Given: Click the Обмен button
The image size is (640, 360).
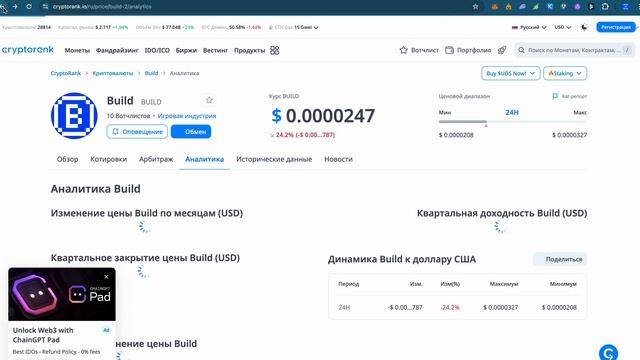Looking at the screenshot, I should tap(191, 131).
